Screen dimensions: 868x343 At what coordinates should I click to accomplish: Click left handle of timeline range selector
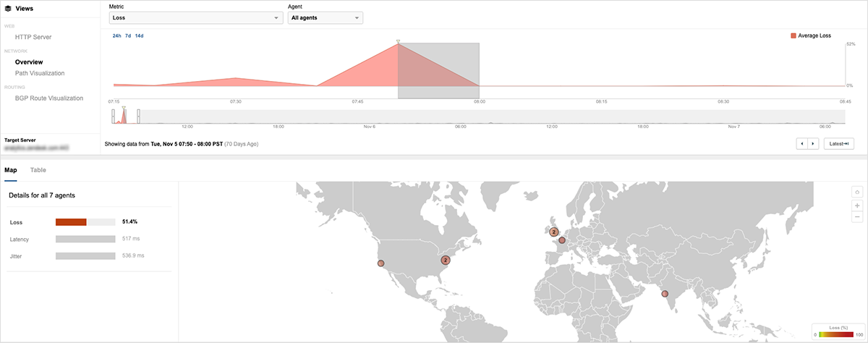pos(114,117)
